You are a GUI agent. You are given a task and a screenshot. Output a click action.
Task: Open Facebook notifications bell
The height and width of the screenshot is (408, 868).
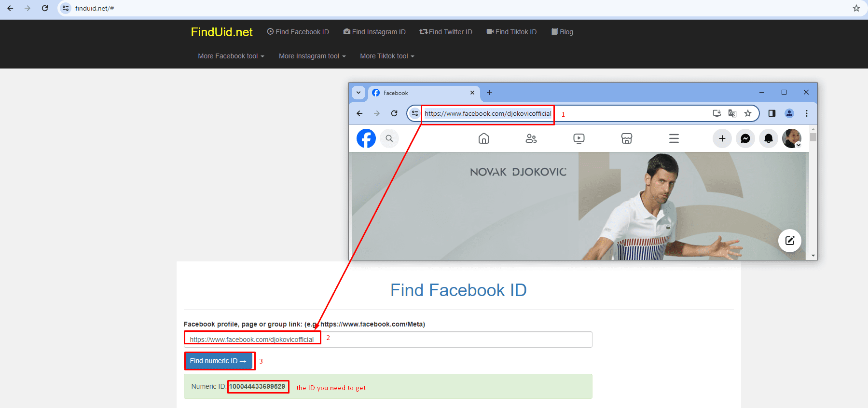pyautogui.click(x=769, y=138)
